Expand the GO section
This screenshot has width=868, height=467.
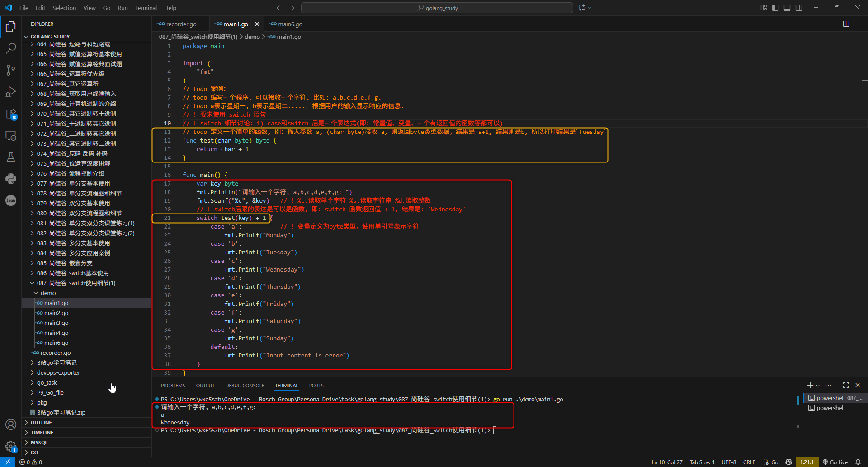coord(86,453)
